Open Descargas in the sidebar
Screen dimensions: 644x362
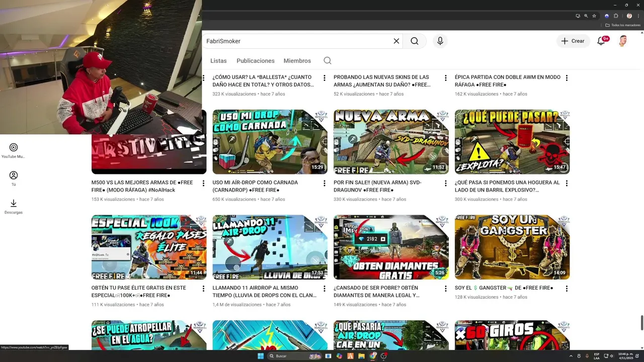[14, 206]
